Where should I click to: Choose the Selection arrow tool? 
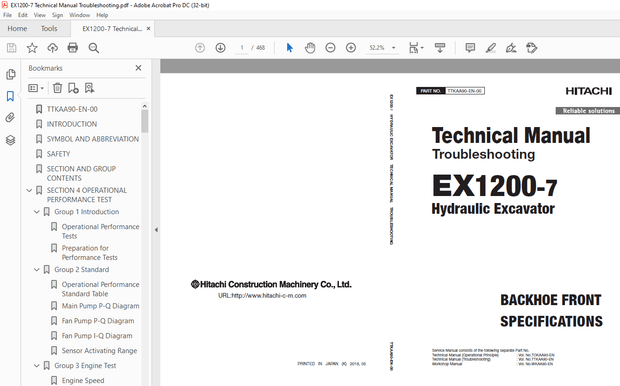coord(290,48)
